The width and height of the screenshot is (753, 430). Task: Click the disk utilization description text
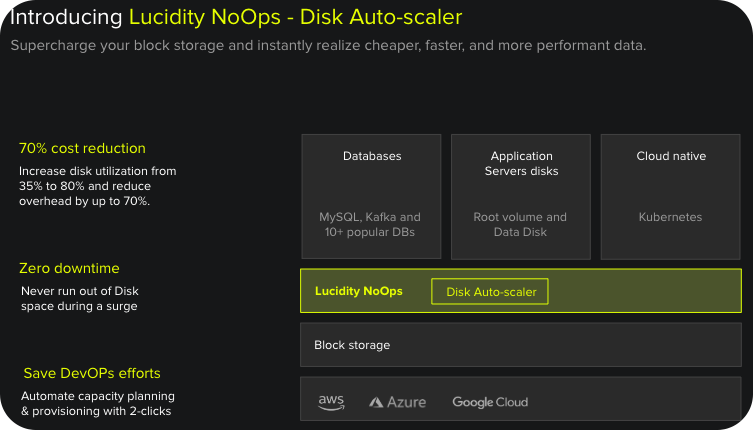tap(97, 186)
